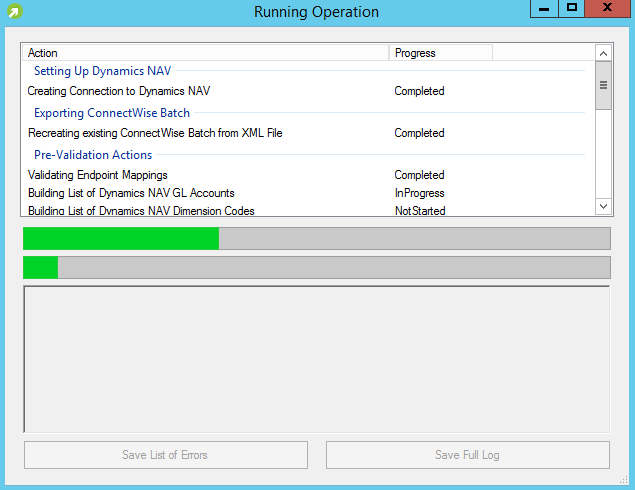Click the scroll up arrow of the action list
Image resolution: width=635 pixels, height=490 pixels.
pyautogui.click(x=603, y=53)
